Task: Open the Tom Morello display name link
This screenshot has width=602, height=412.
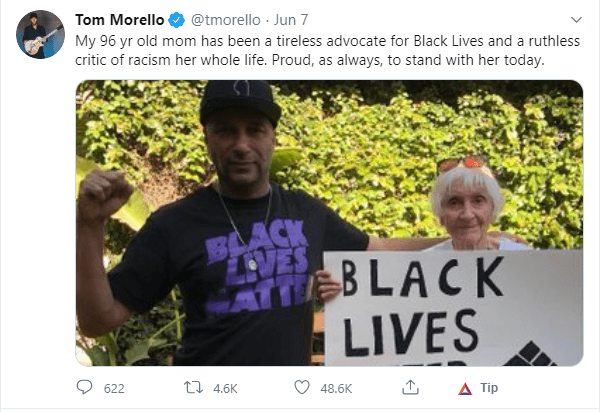Action: 120,20
